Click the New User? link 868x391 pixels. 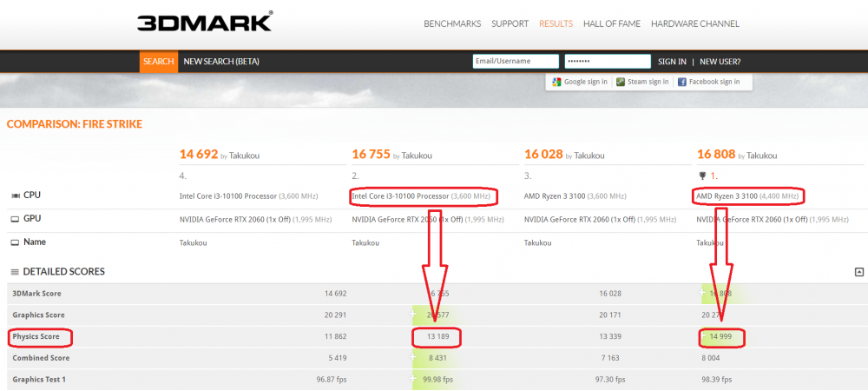pyautogui.click(x=720, y=62)
